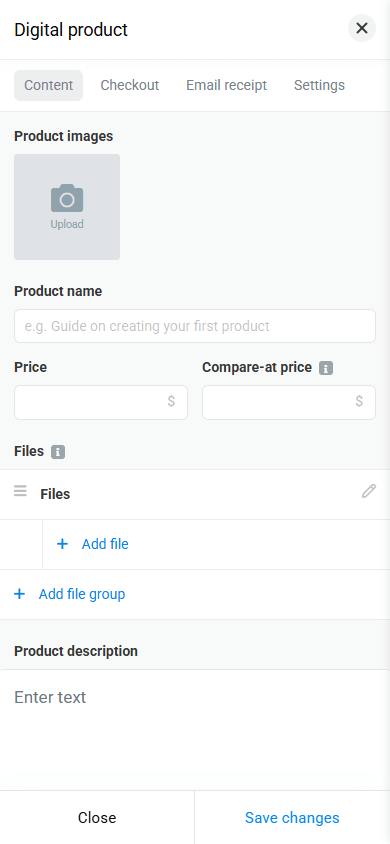Edit the Files group name with pencil
390x844 pixels.
tap(368, 491)
